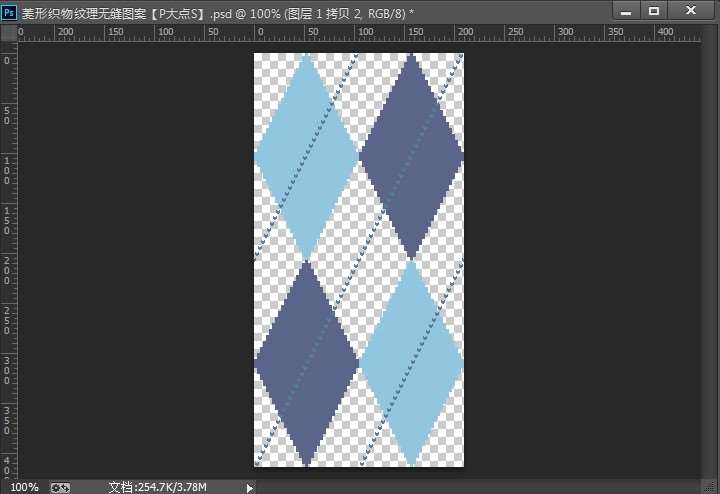Viewport: 720px width, 494px height.
Task: Click the 100% zoom level field
Action: pyautogui.click(x=24, y=487)
